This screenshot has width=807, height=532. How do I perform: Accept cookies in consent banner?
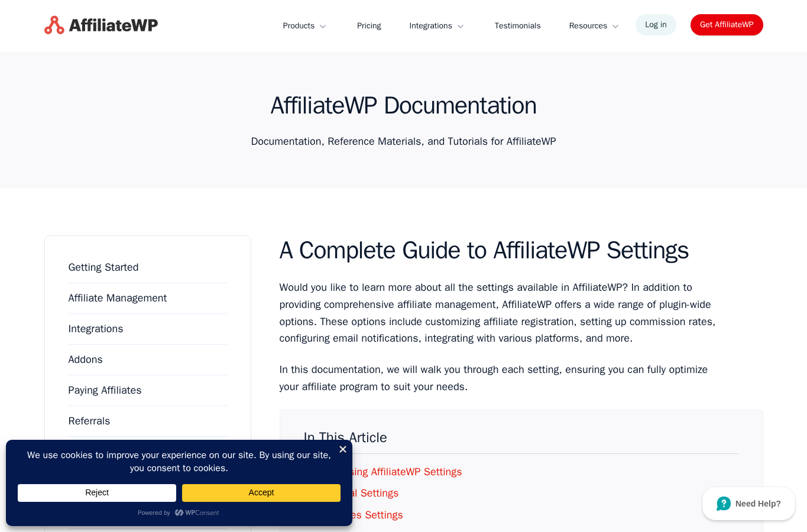[x=261, y=493]
